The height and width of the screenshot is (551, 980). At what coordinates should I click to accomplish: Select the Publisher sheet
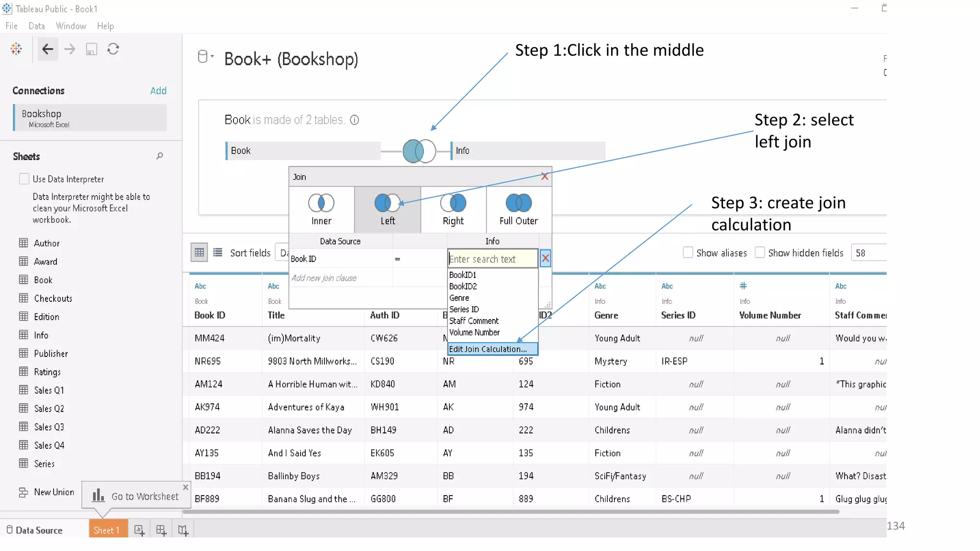[x=51, y=353]
